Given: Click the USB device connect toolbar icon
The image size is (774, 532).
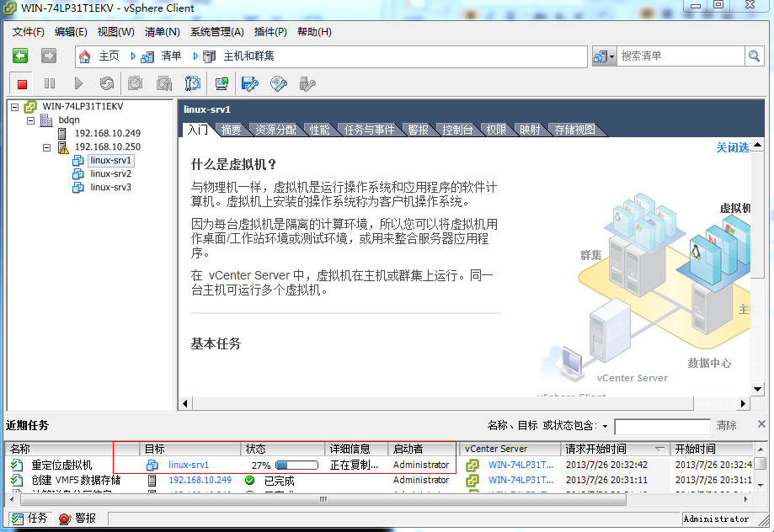Looking at the screenshot, I should point(307,83).
